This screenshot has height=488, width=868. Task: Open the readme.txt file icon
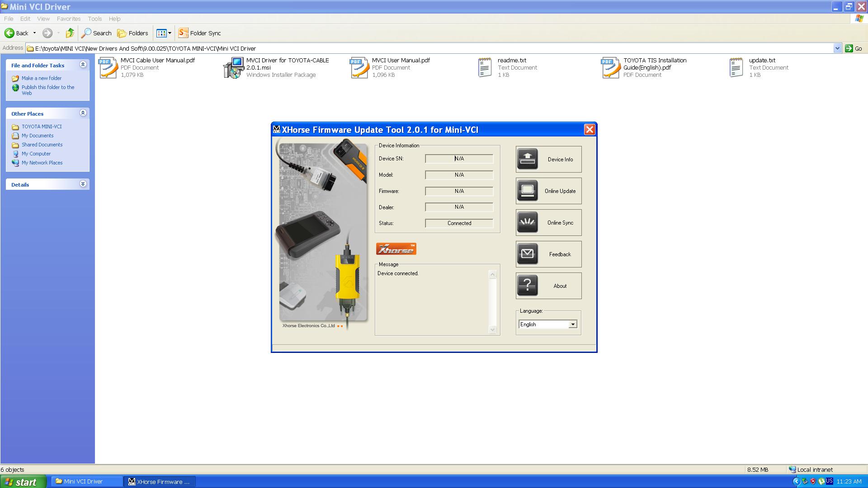coord(485,68)
